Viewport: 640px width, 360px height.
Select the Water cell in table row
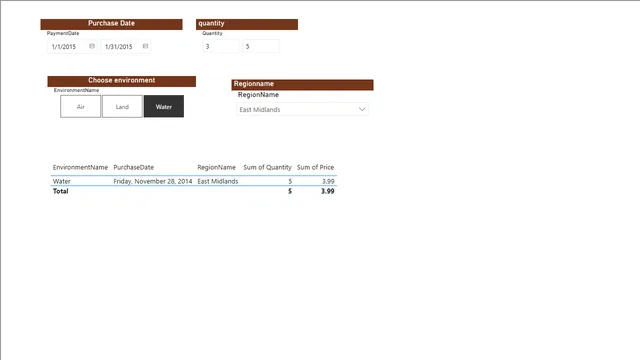[x=62, y=181]
